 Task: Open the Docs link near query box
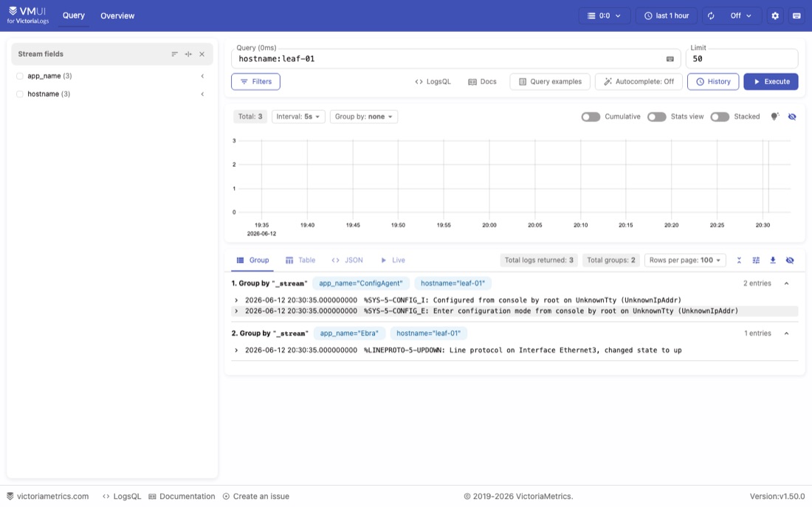(482, 81)
